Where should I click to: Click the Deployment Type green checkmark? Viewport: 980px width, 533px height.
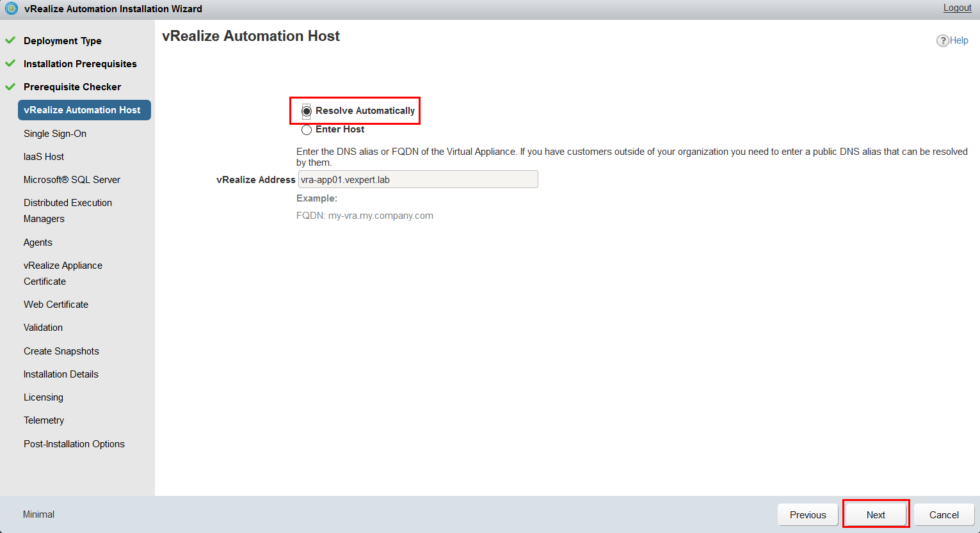point(10,40)
